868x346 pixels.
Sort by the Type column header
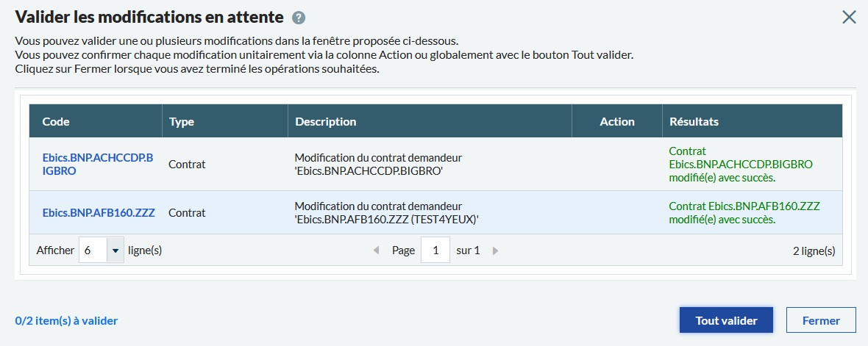pos(182,121)
